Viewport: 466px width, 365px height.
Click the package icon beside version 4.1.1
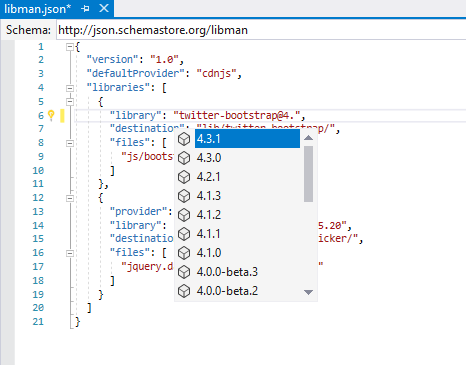pyautogui.click(x=184, y=234)
